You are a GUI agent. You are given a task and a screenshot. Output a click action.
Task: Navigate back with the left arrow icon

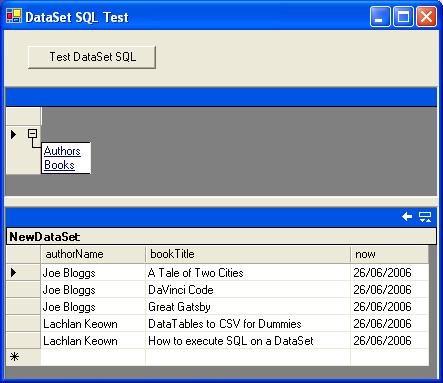[x=407, y=217]
